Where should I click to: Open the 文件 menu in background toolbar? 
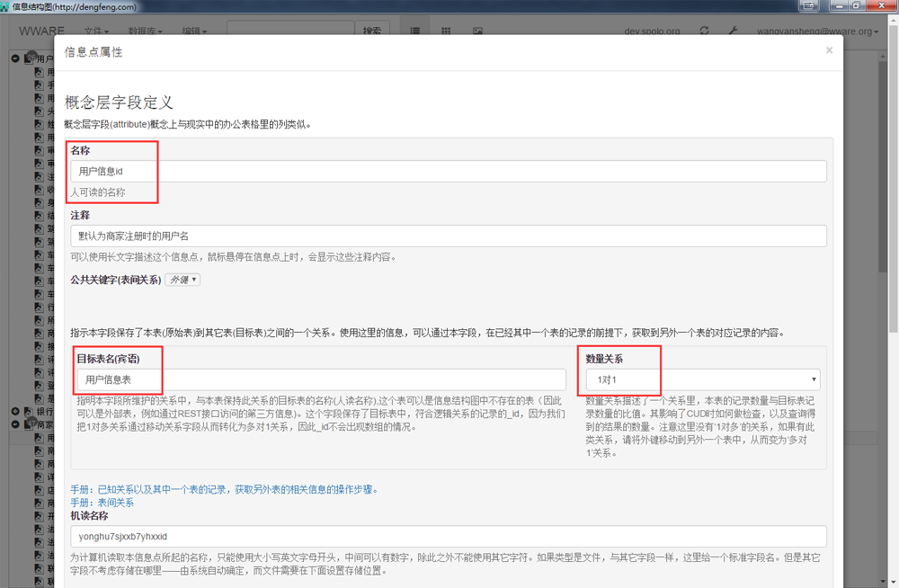pos(96,31)
